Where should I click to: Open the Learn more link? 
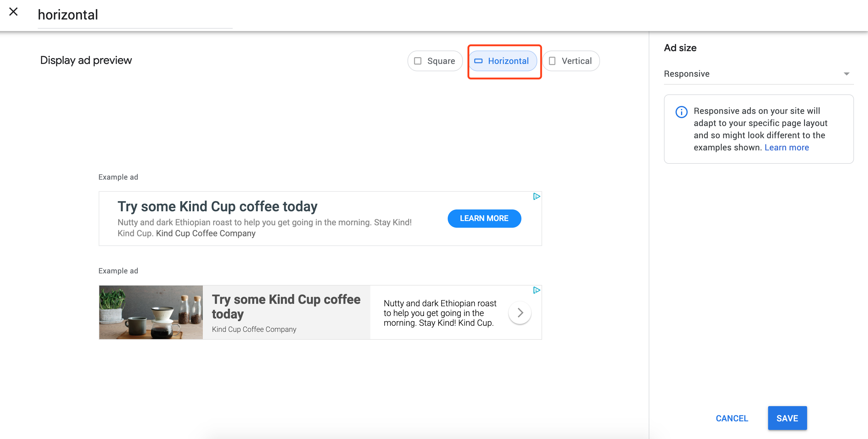point(786,148)
